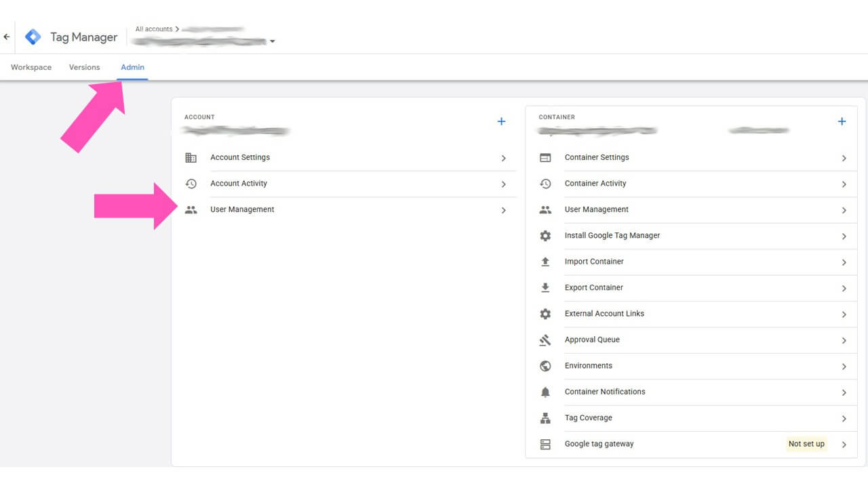Create a new account with the plus icon
This screenshot has width=868, height=488.
coord(502,121)
